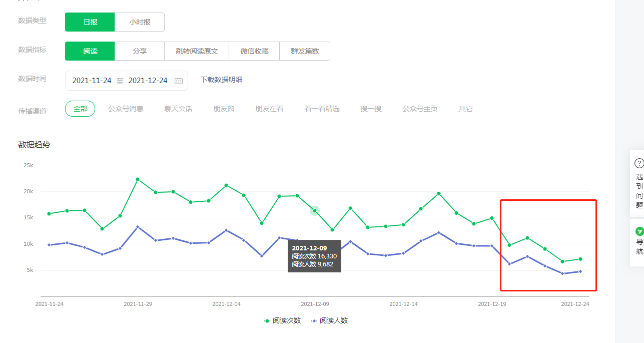Switch to 小时报 data type
Screen dimensions: 644x343
(x=140, y=22)
